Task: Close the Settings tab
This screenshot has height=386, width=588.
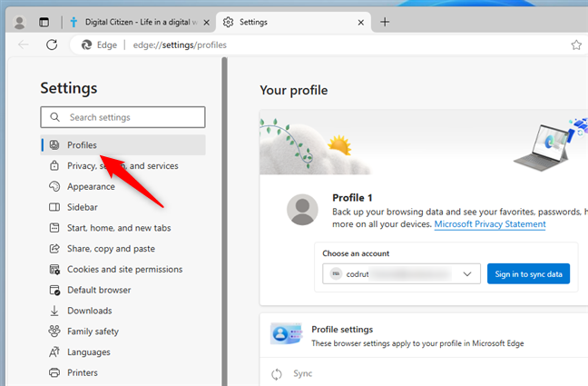Action: [x=361, y=23]
